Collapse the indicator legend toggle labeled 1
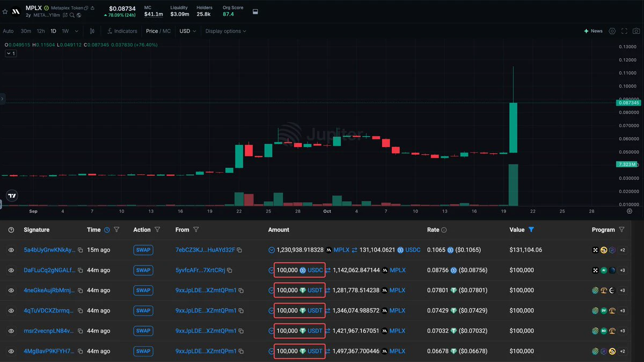 pyautogui.click(x=11, y=54)
